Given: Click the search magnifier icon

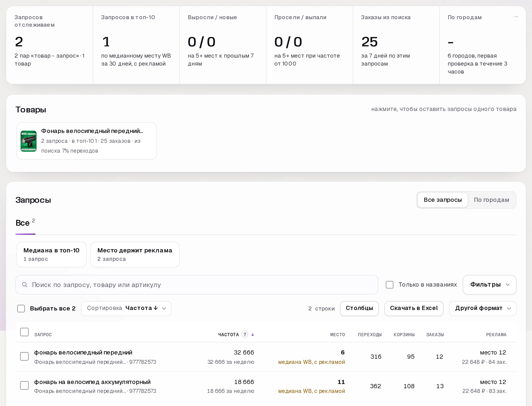Looking at the screenshot, I should pos(25,285).
